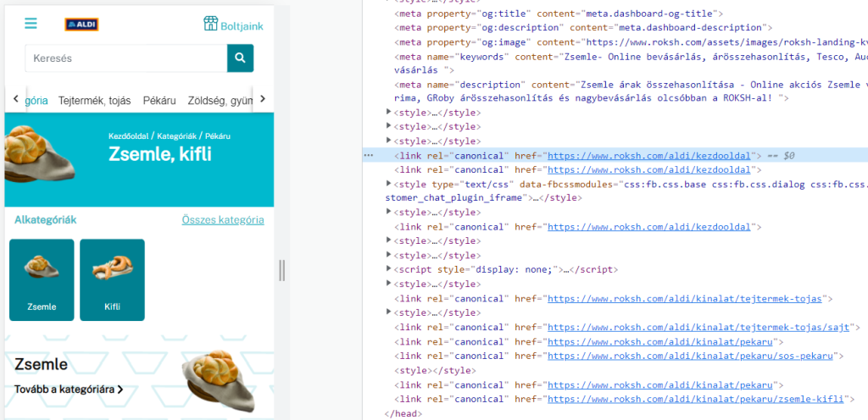Open the Összes kategória link
This screenshot has width=868, height=420.
[223, 220]
